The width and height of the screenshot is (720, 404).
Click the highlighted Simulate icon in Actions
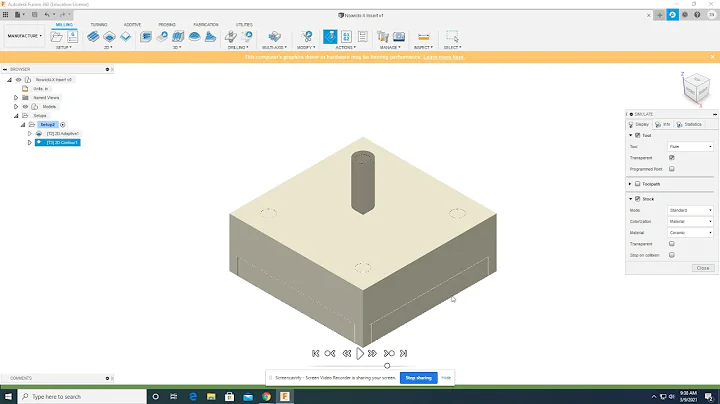click(330, 36)
